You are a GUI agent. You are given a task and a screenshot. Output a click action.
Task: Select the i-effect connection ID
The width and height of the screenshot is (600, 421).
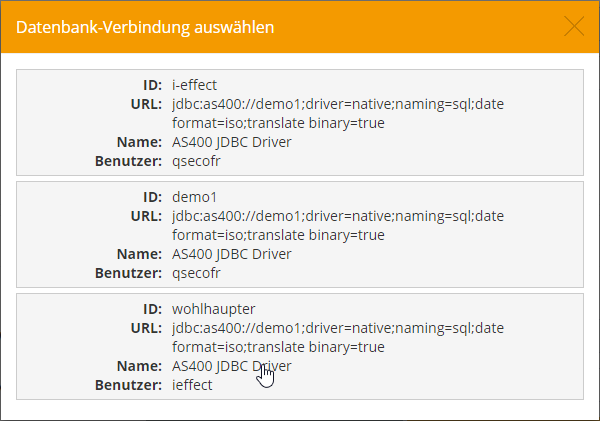[194, 85]
